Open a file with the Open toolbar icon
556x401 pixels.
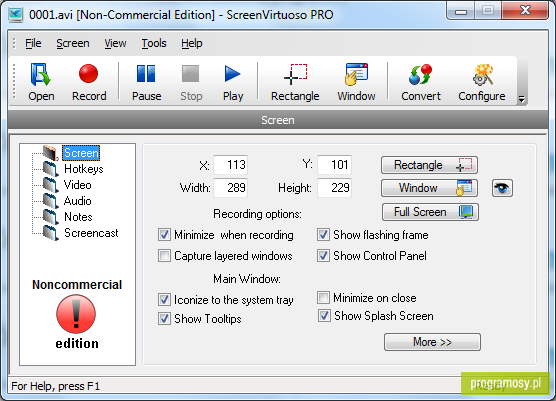(41, 82)
